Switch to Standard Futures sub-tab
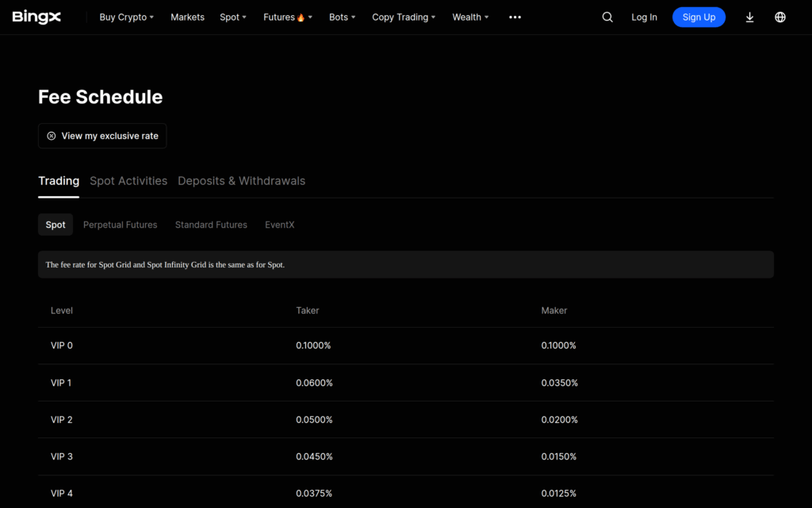 211,225
